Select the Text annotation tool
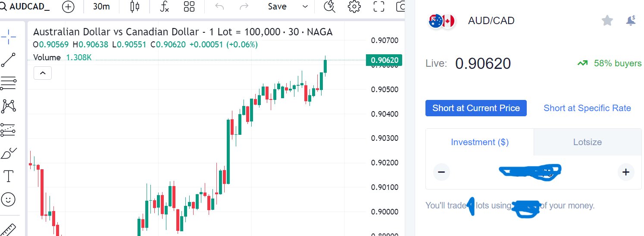 [9, 176]
